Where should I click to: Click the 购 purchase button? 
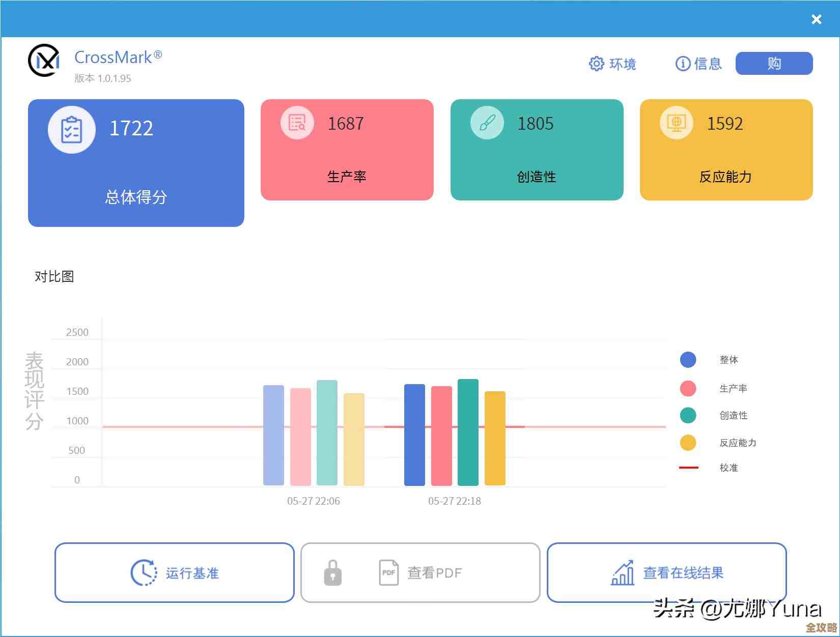click(773, 63)
